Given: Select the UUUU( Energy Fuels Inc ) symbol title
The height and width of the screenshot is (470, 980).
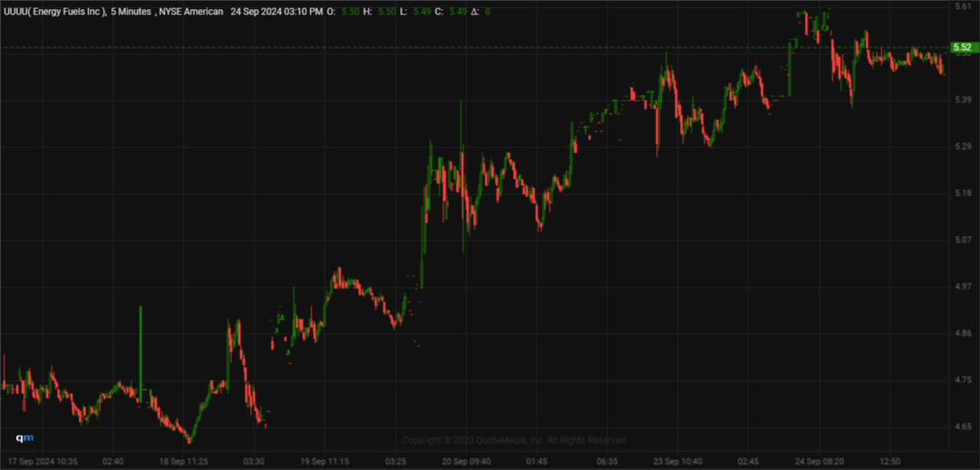Looking at the screenshot, I should (x=55, y=11).
